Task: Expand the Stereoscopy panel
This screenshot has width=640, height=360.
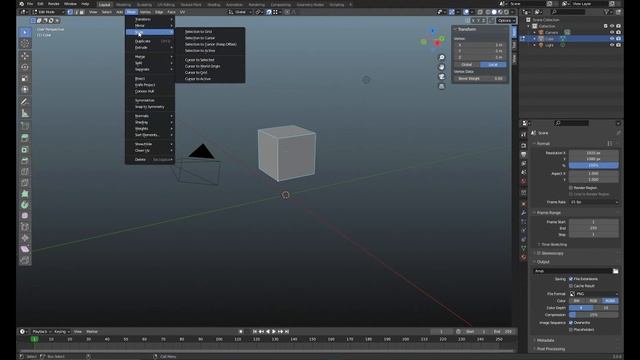Action: click(552, 253)
